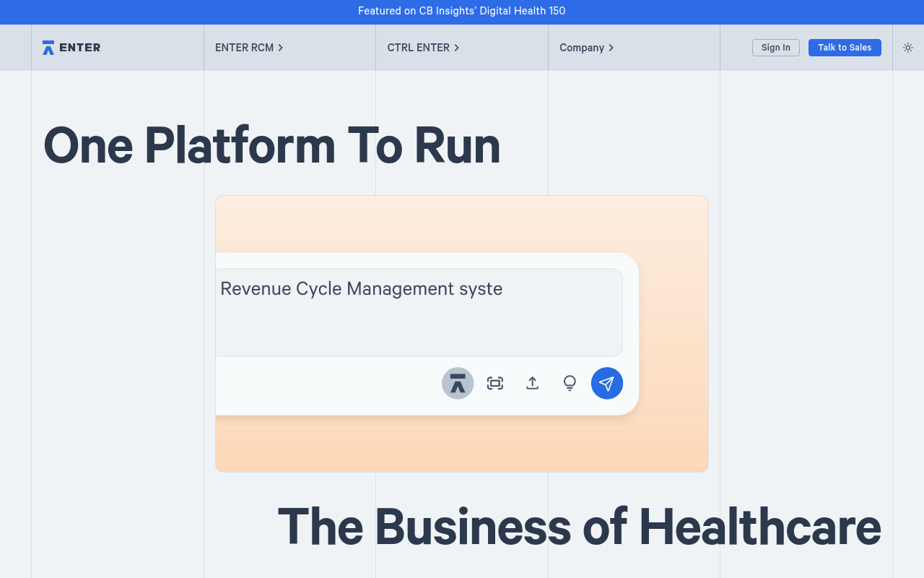Expand the ENTER RCM menu
Screen dimensions: 924x578
coord(249,48)
